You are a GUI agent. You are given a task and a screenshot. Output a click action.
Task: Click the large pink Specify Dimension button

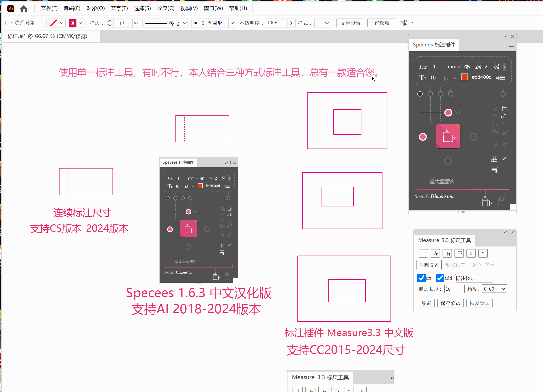point(448,136)
